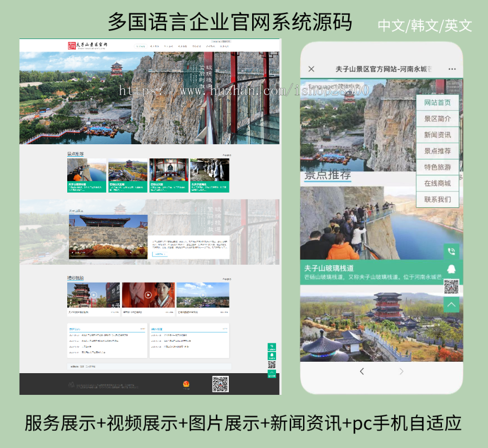This screenshot has height=448, width=488.
Task: Select 网站首页 in the mobile menu
Action: pos(437,103)
